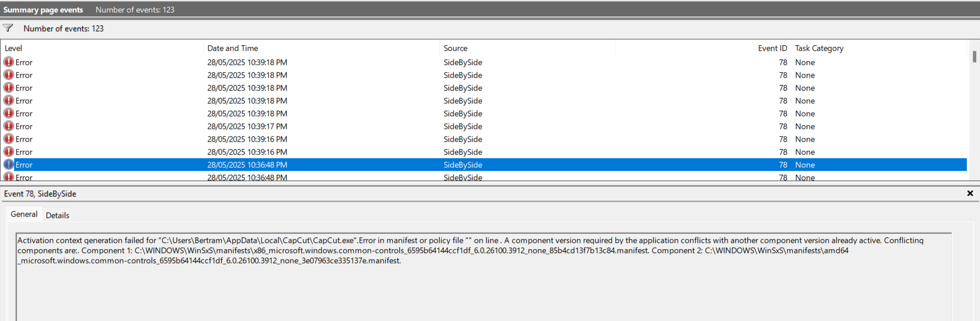Click the filter funnel icon
Image resolution: width=980 pixels, height=321 pixels.
(x=8, y=28)
